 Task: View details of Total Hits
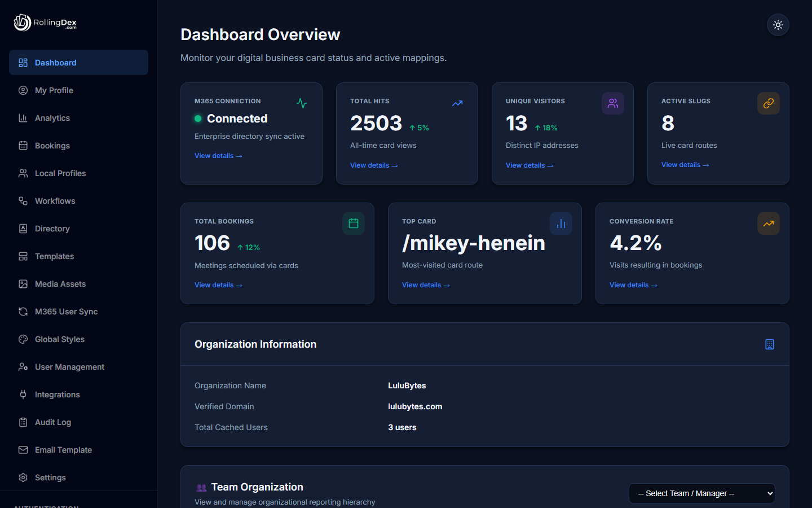pos(374,165)
